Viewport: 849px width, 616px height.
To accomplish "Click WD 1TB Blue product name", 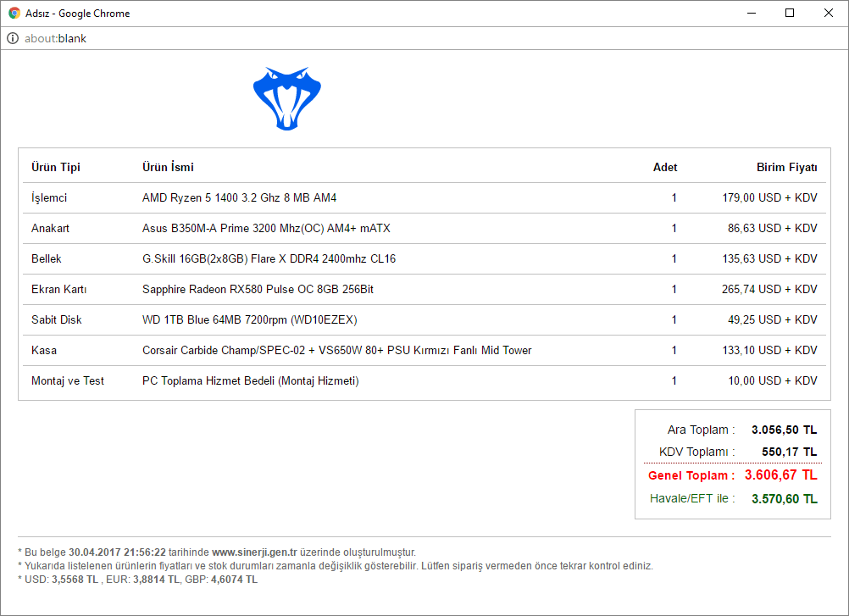I will [x=250, y=319].
